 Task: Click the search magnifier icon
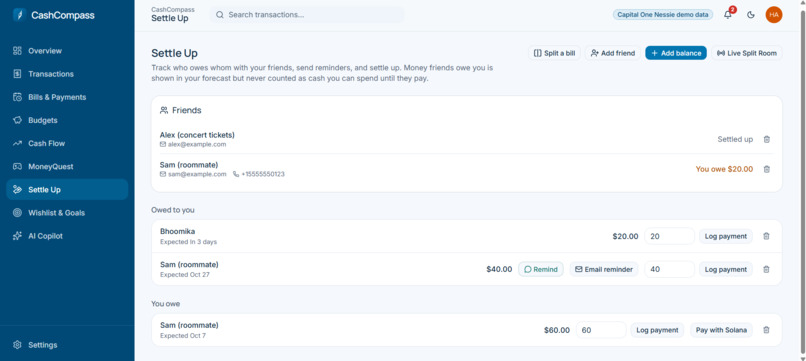pos(219,15)
